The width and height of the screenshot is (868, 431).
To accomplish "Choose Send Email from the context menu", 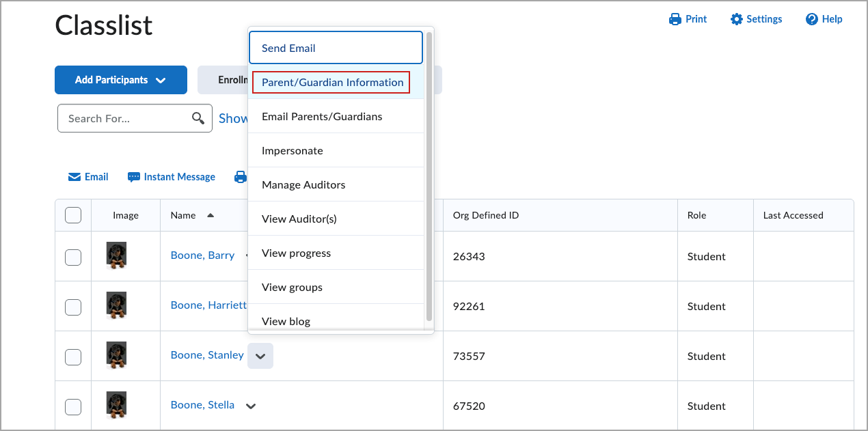I will pos(336,48).
